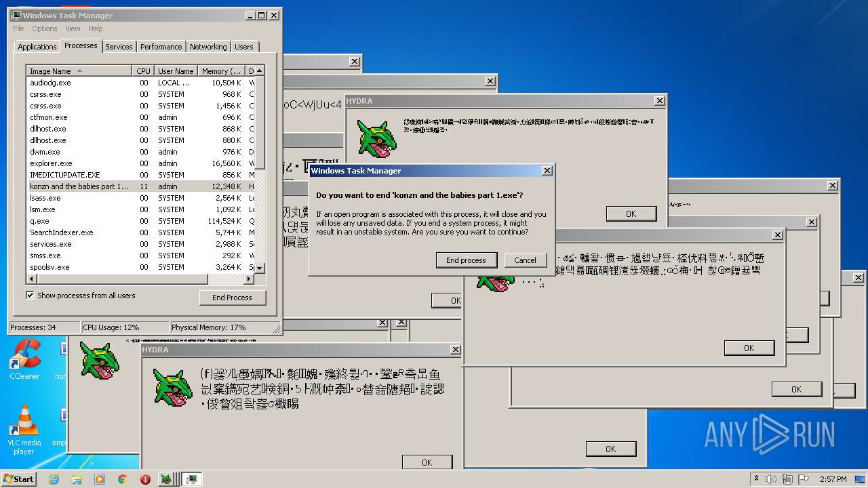868x488 pixels.
Task: Open the Help menu
Action: [96, 28]
